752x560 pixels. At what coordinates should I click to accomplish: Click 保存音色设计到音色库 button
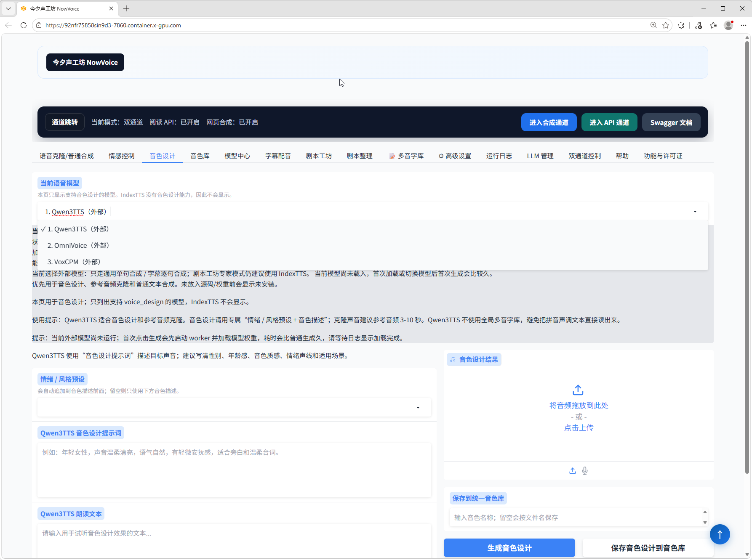click(x=648, y=548)
